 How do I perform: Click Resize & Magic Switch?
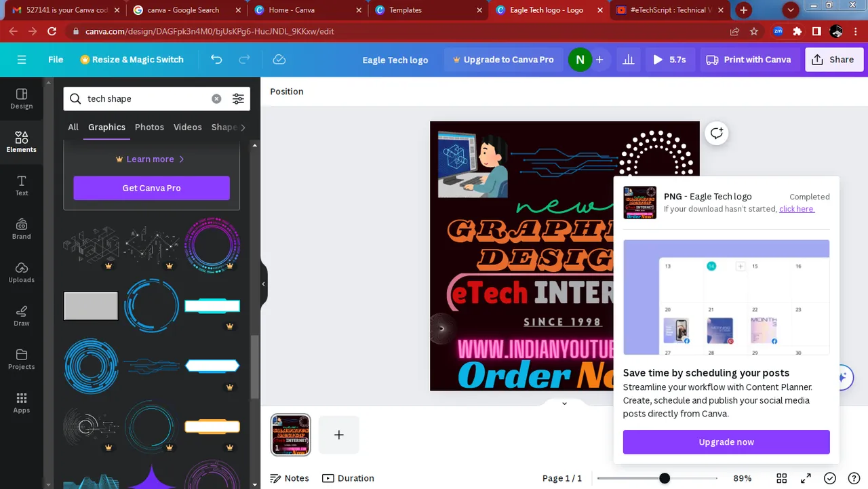(x=132, y=60)
